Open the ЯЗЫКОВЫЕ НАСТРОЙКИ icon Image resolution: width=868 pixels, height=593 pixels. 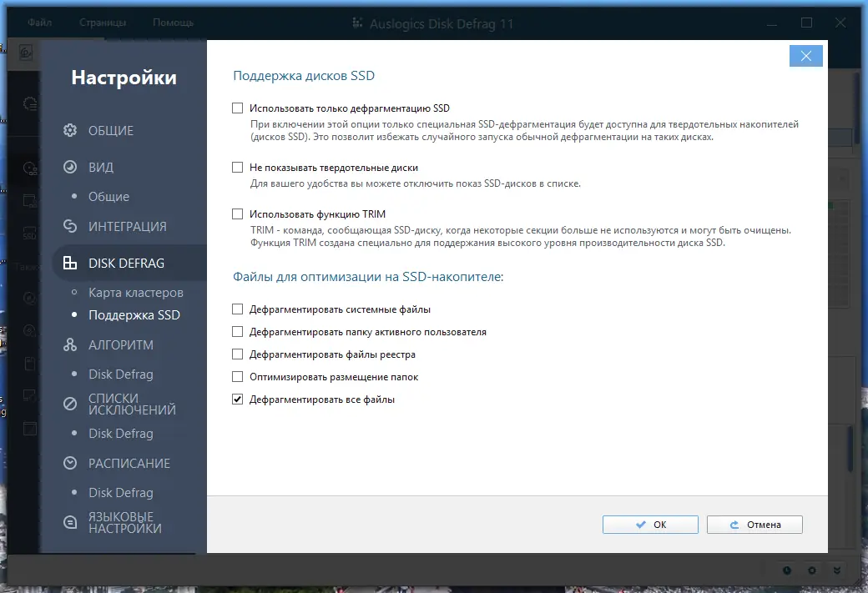point(70,522)
